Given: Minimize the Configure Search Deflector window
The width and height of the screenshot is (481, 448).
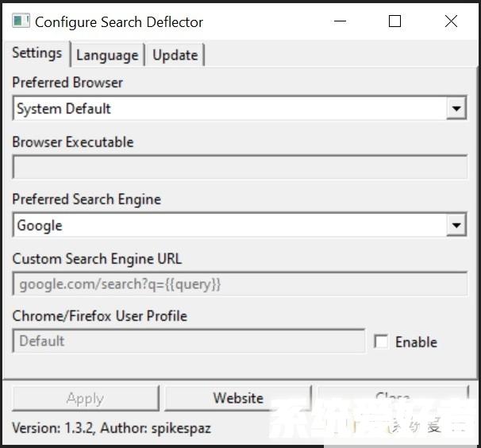Looking at the screenshot, I should pyautogui.click(x=340, y=21).
